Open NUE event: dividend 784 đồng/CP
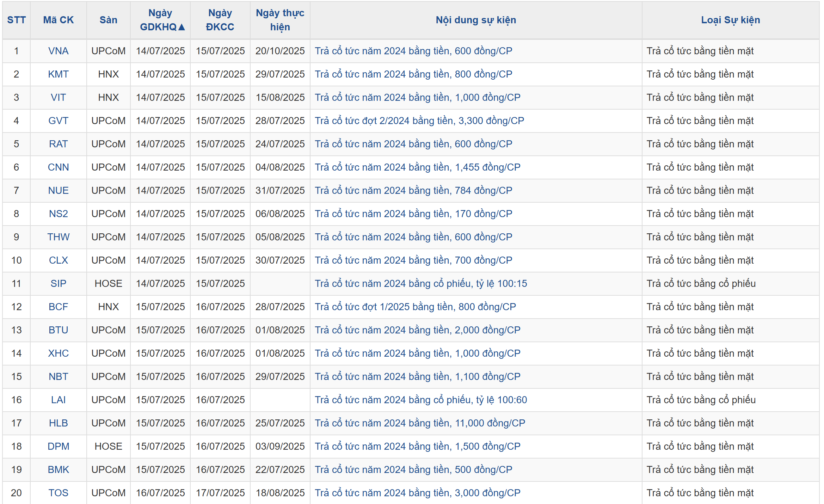 click(413, 191)
